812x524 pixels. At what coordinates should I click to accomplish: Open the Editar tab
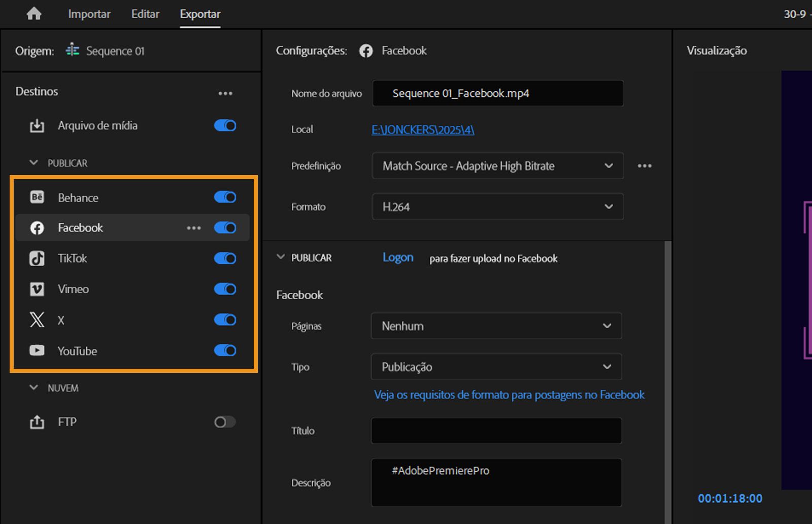(x=145, y=14)
